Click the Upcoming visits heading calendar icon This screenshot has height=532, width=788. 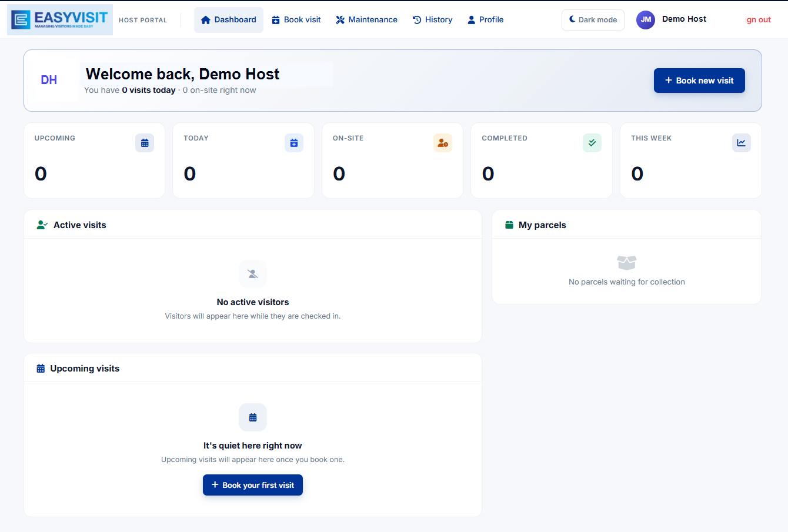(x=41, y=369)
